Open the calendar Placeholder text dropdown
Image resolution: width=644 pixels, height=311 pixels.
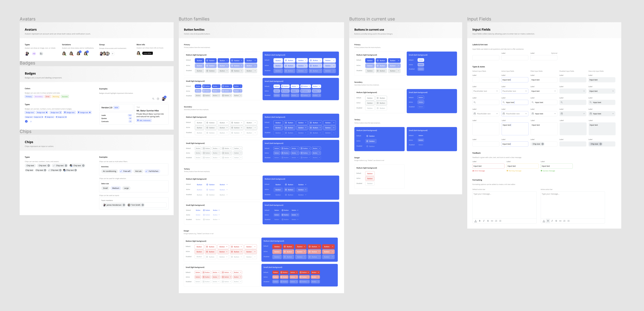click(x=486, y=114)
